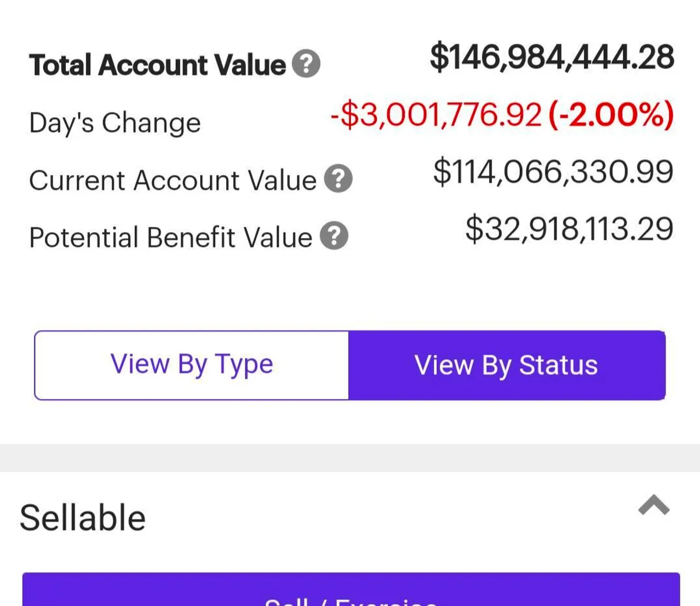Click the gray divider above Sellable
Screen dimensions: 700x606
coord(350,458)
